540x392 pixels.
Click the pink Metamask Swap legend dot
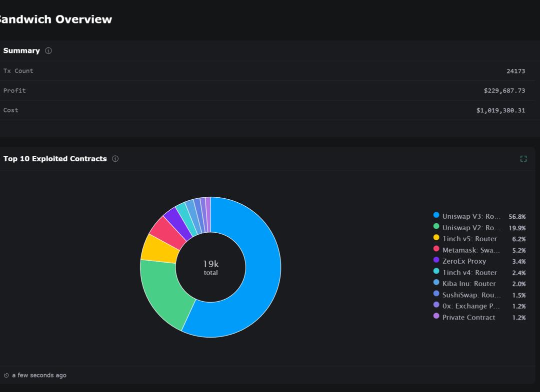tap(435, 250)
